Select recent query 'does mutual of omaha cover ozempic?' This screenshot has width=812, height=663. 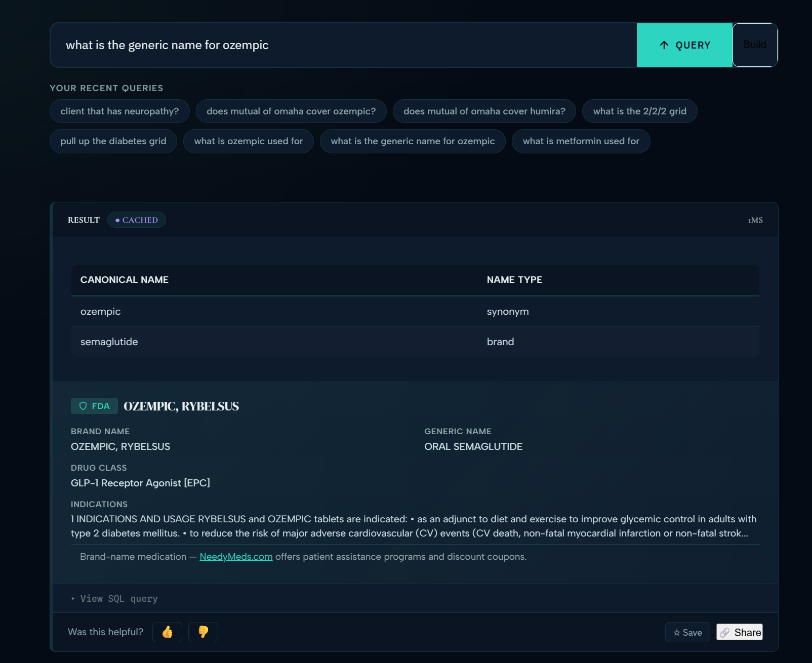(291, 111)
